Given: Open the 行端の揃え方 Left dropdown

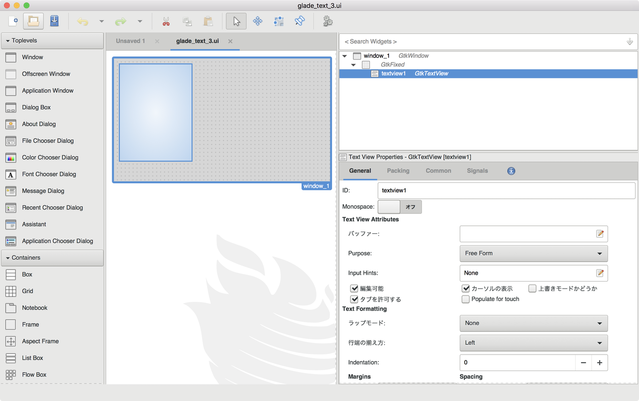Looking at the screenshot, I should (x=533, y=343).
